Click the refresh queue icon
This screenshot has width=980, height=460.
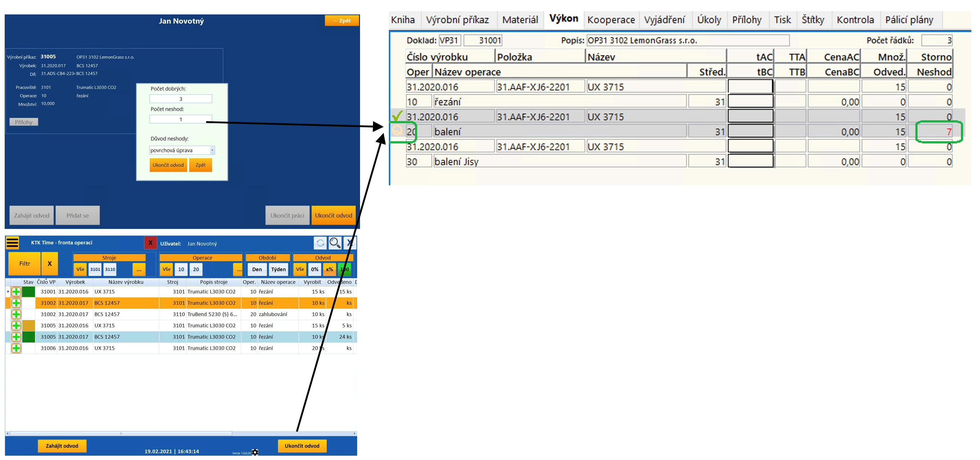click(320, 243)
